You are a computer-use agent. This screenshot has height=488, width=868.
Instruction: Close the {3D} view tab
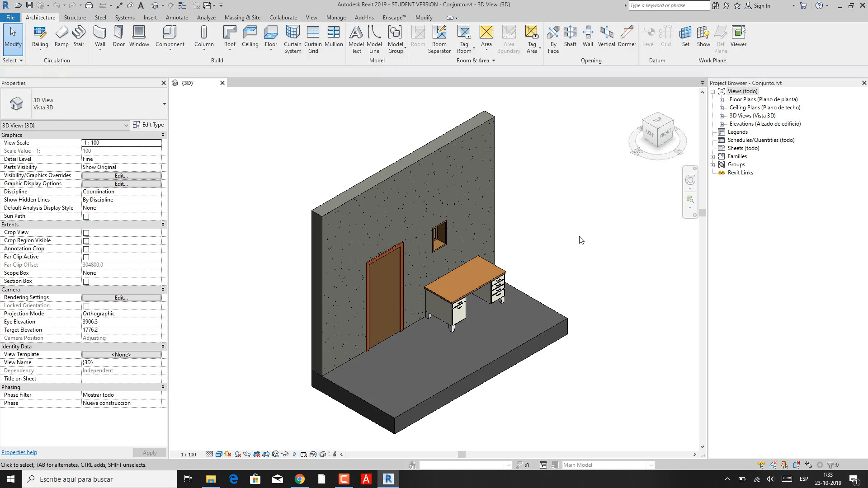[222, 83]
